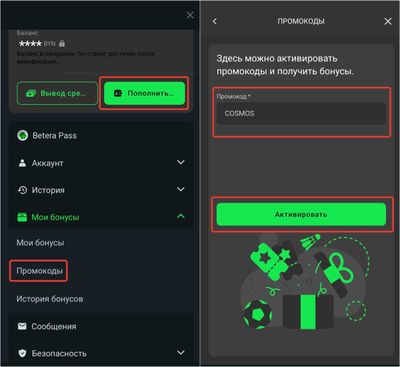This screenshot has height=367, width=400.
Task: Expand the Аккаунт section chevron
Action: pyautogui.click(x=181, y=162)
